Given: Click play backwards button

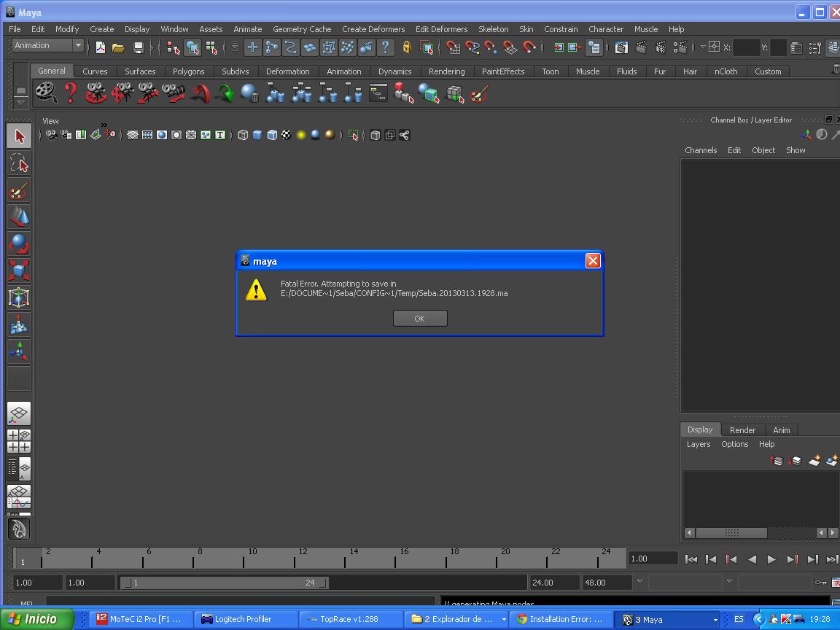Looking at the screenshot, I should tap(752, 559).
